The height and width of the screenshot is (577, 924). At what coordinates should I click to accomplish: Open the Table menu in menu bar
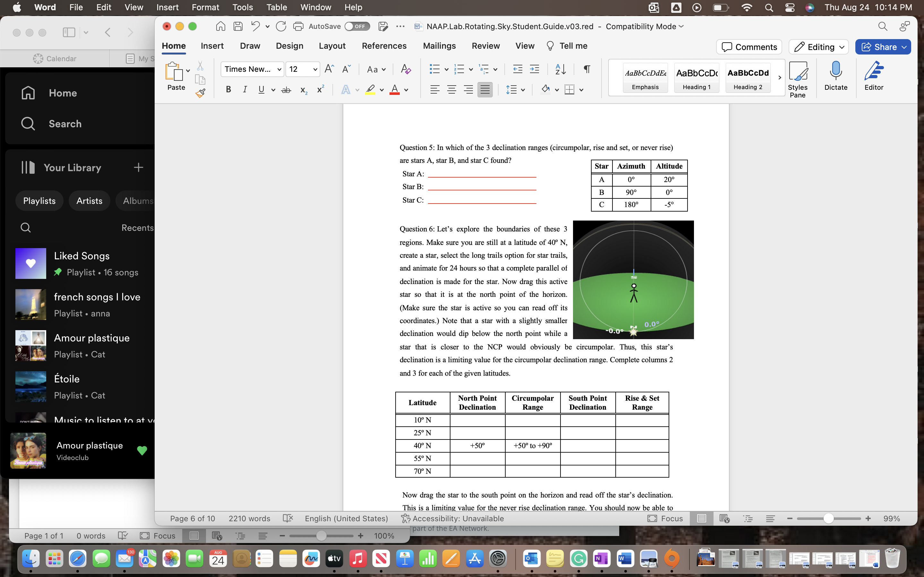pyautogui.click(x=277, y=7)
